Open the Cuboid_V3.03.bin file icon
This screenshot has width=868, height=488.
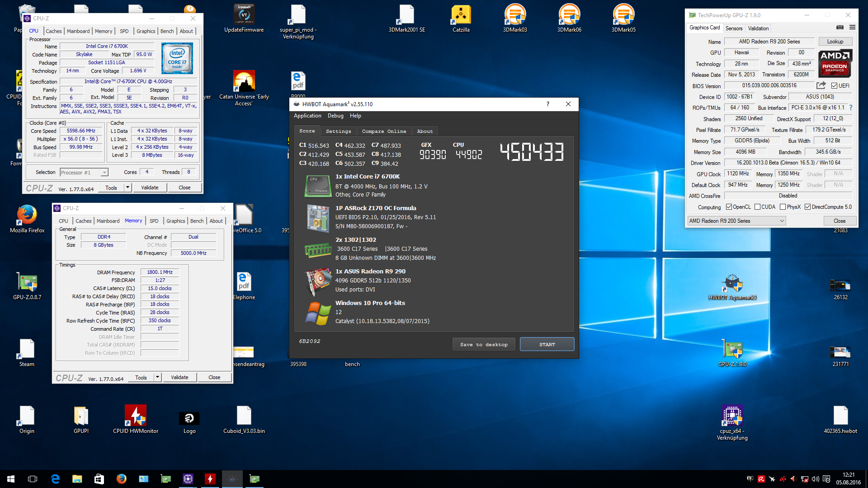tap(244, 419)
